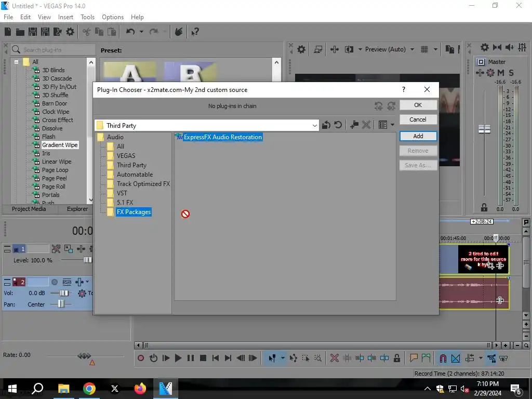The height and width of the screenshot is (399, 532).
Task: Open the Tools menu
Action: click(87, 17)
